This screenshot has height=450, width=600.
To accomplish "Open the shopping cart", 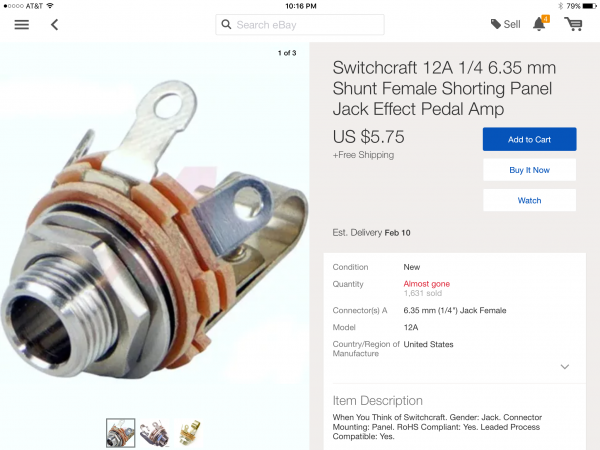I will pos(573,24).
